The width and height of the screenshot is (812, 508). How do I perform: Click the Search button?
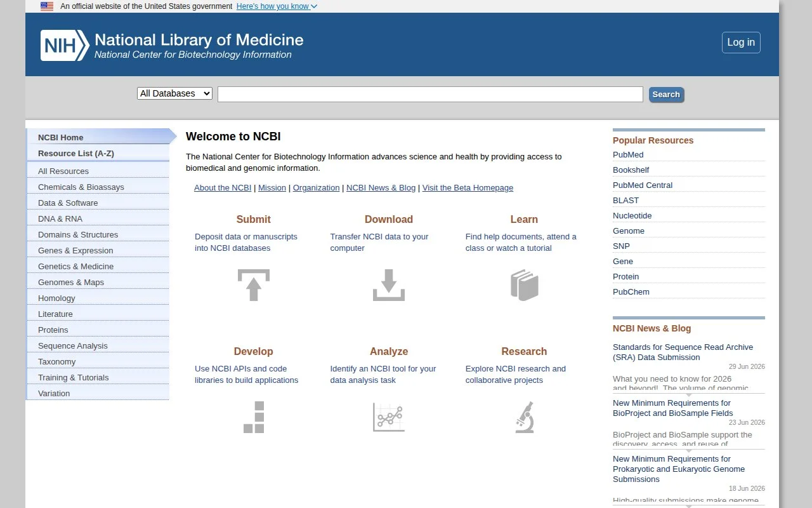666,94
